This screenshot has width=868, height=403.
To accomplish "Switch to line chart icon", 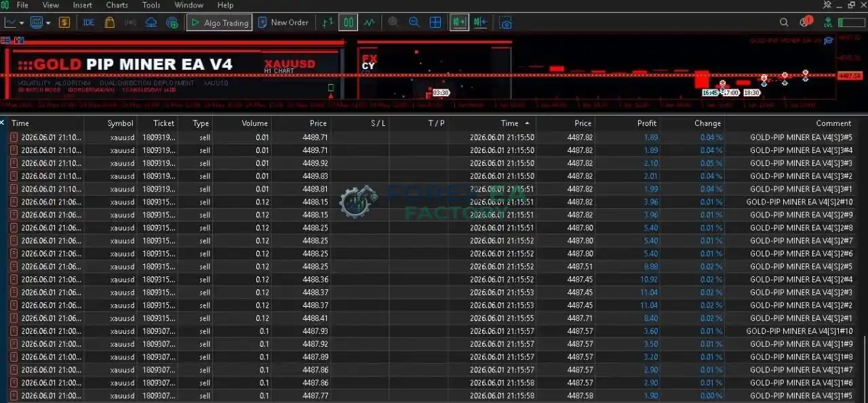I will [369, 22].
